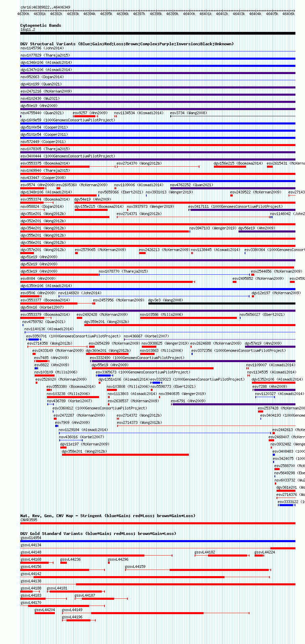The width and height of the screenshot is (305, 644).
Task: Click the 46395k ruler position label
Action: click(106, 14)
